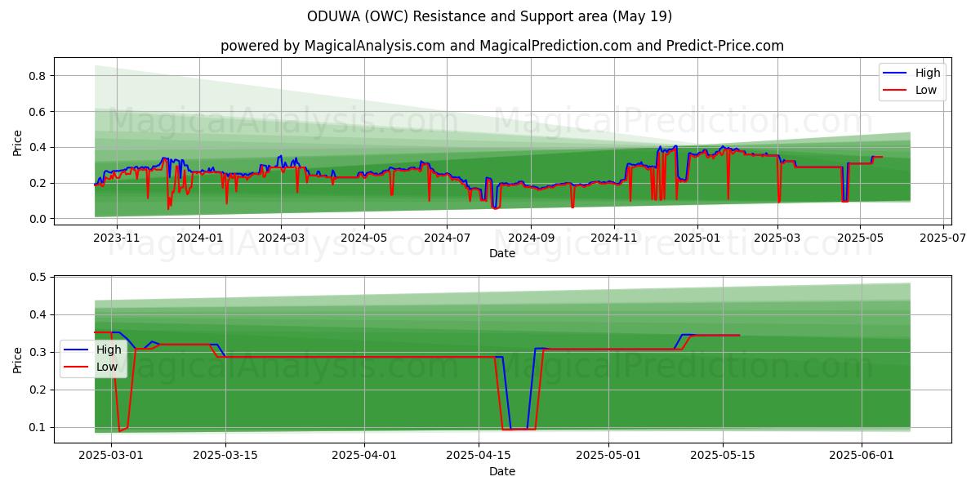Click the 'Price' y-axis label of top chart
The width and height of the screenshot is (980, 490).
click(x=18, y=143)
